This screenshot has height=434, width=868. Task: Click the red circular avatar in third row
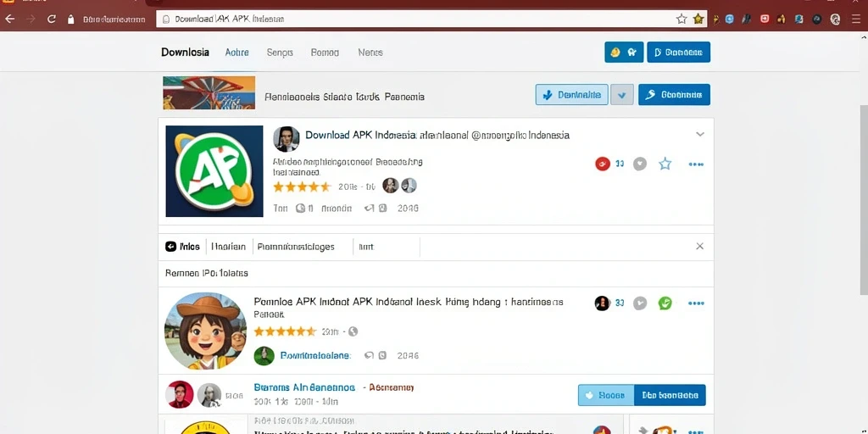180,395
